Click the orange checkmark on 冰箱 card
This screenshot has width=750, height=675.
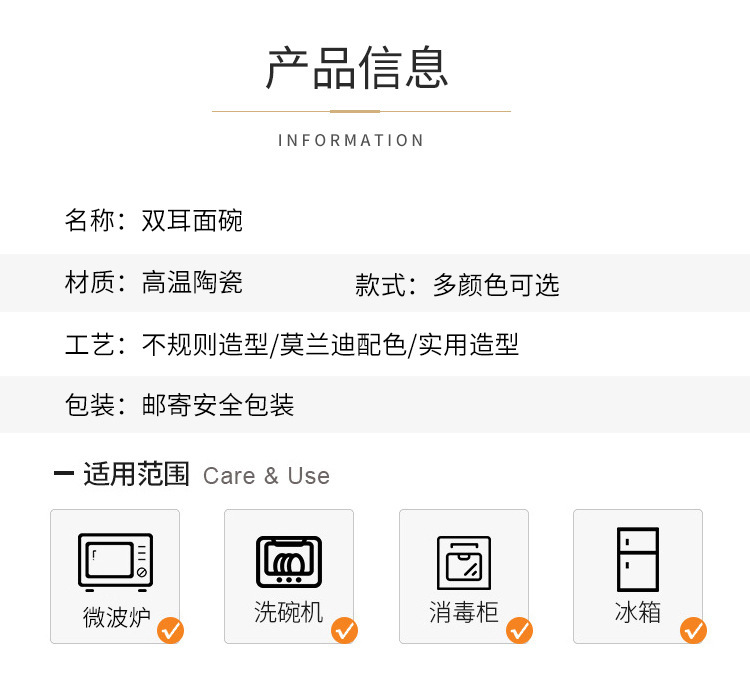coord(694,630)
